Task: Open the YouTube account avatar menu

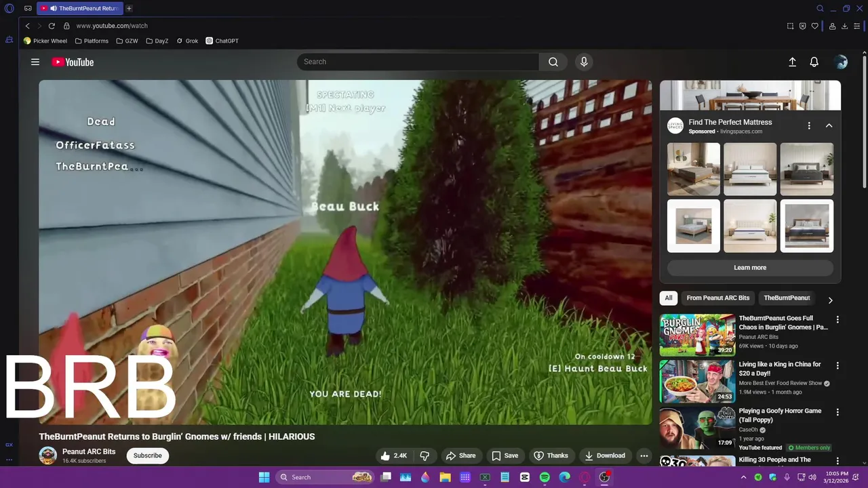Action: click(x=841, y=62)
